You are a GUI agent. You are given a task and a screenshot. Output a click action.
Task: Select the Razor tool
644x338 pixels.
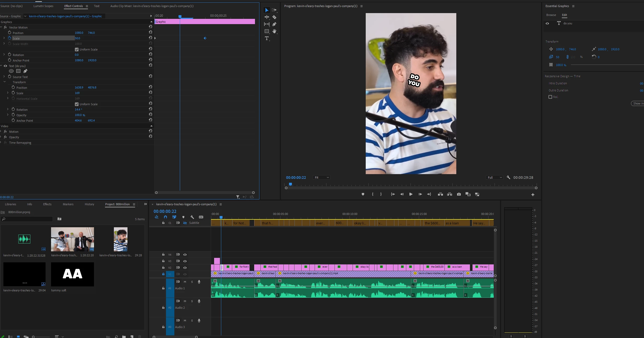(x=274, y=17)
